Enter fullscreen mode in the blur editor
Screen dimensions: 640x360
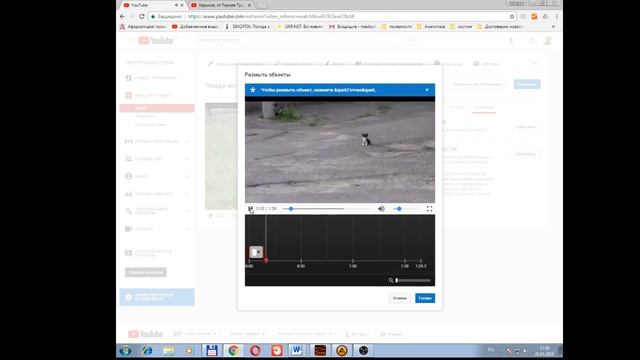429,209
